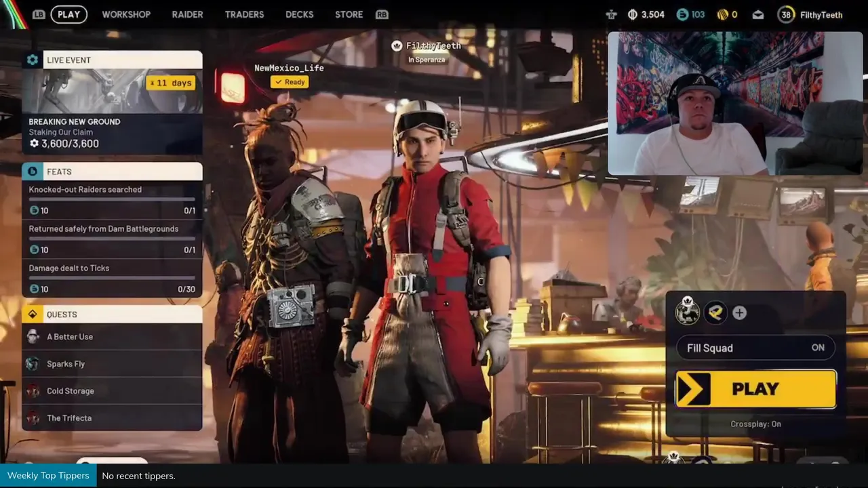The width and height of the screenshot is (868, 488).
Task: Open the Cold Storage quest
Action: pos(112,391)
